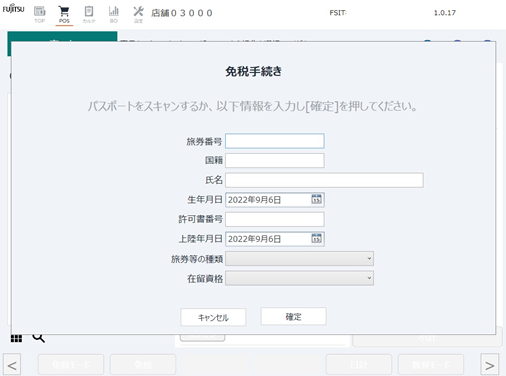Expand the 在留資格 dropdown
The width and height of the screenshot is (506, 376).
click(299, 278)
